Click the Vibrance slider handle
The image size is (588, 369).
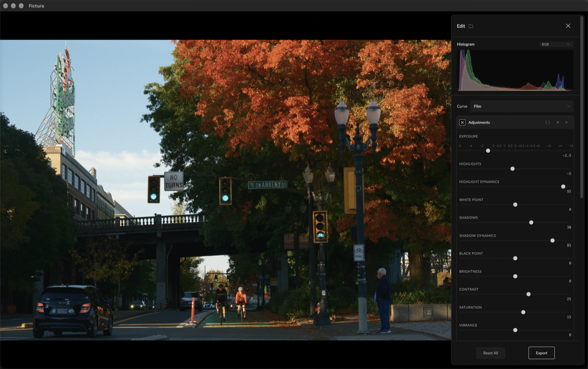[515, 330]
